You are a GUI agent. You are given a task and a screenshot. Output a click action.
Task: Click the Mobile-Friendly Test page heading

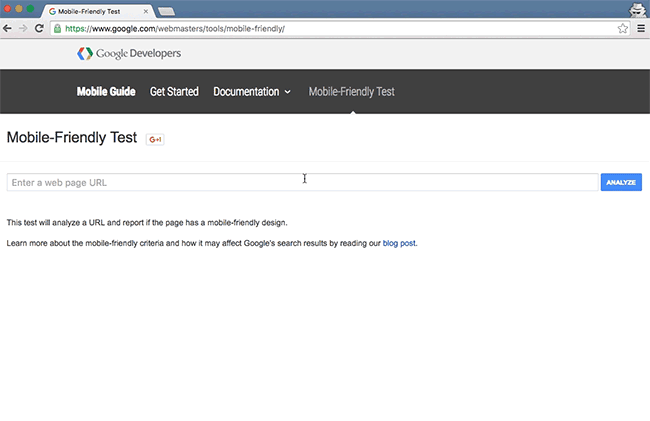72,138
